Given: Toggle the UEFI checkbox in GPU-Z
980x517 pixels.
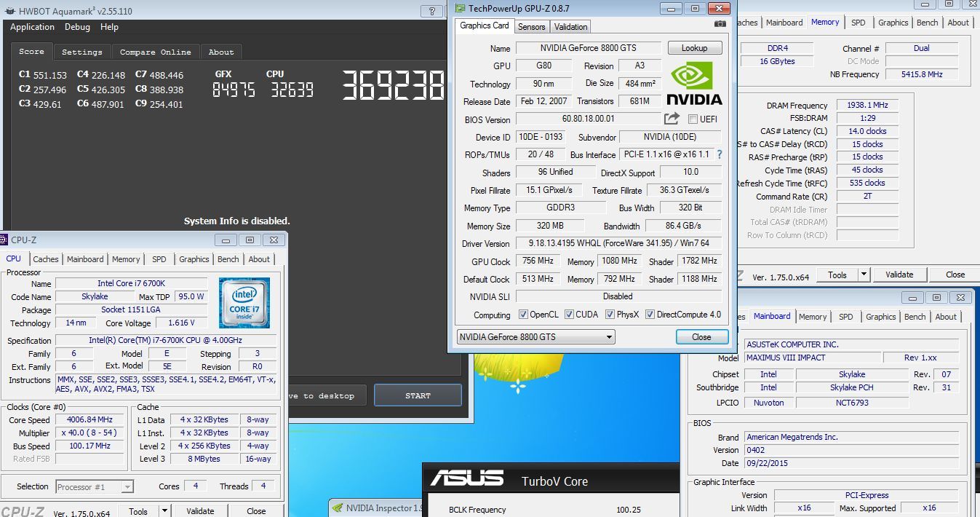Looking at the screenshot, I should point(693,119).
